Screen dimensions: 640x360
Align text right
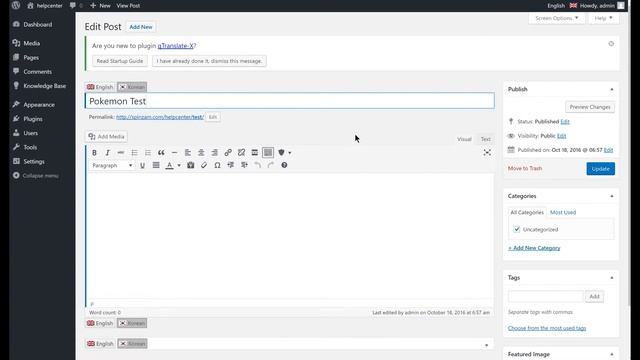215,153
